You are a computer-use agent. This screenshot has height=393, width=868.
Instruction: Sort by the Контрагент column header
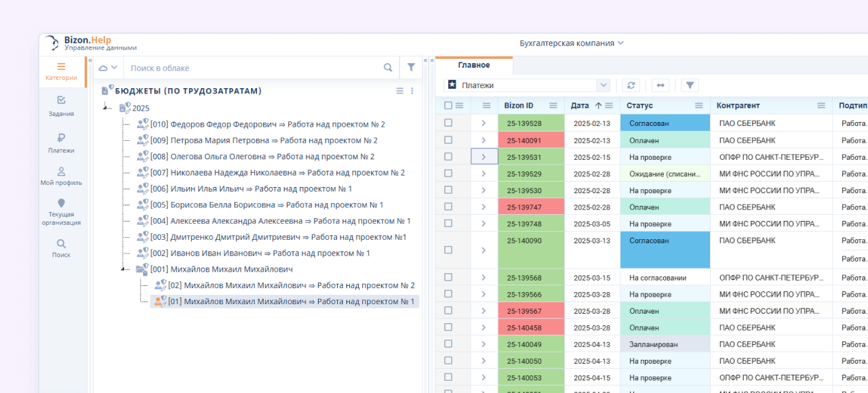(x=738, y=106)
